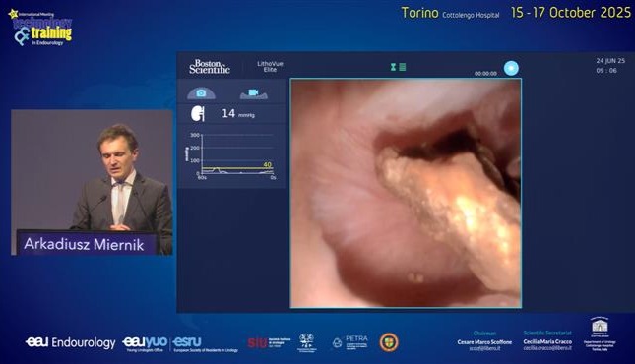Click the Boston Scientific logo
This screenshot has width=635, height=364.
click(x=210, y=66)
